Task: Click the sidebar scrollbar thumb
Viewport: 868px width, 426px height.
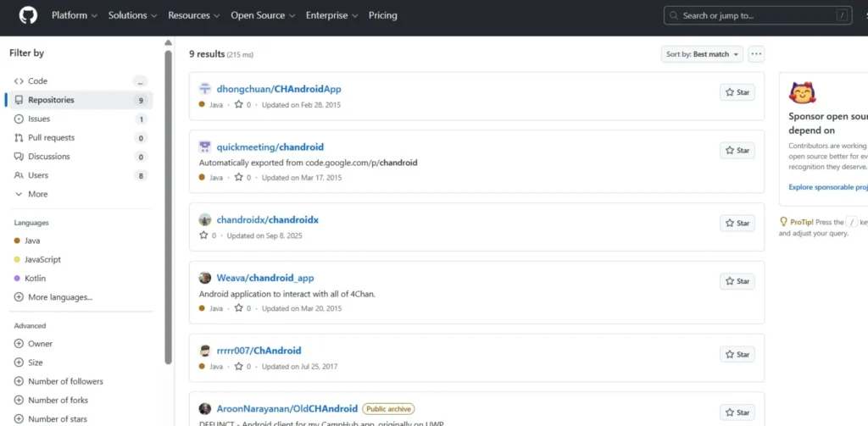Action: [169, 207]
